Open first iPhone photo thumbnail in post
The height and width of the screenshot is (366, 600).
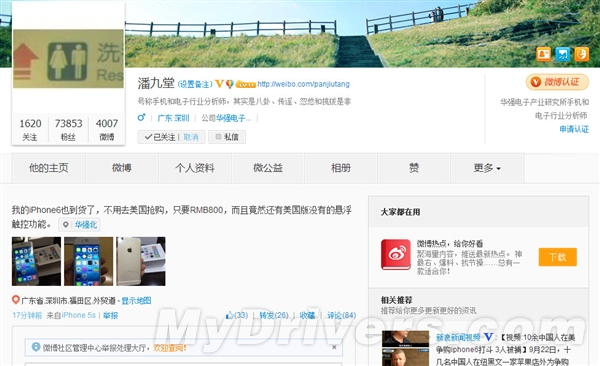point(36,261)
